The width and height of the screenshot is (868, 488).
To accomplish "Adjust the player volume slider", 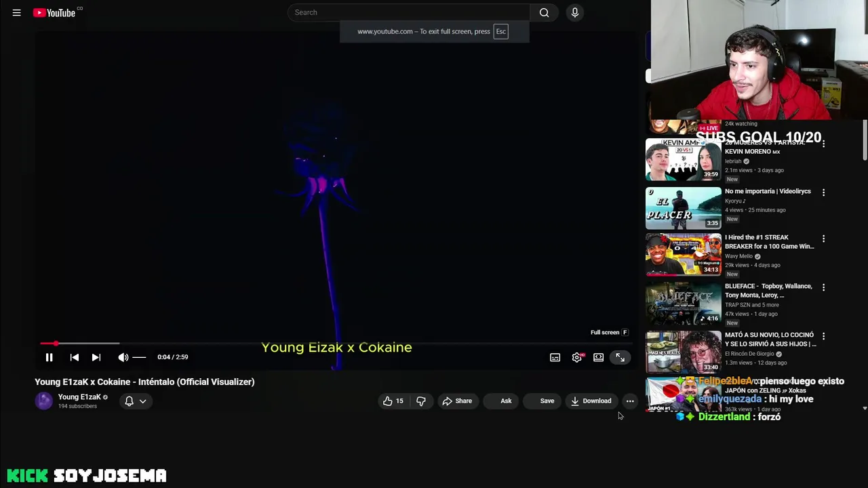I will pos(139,357).
